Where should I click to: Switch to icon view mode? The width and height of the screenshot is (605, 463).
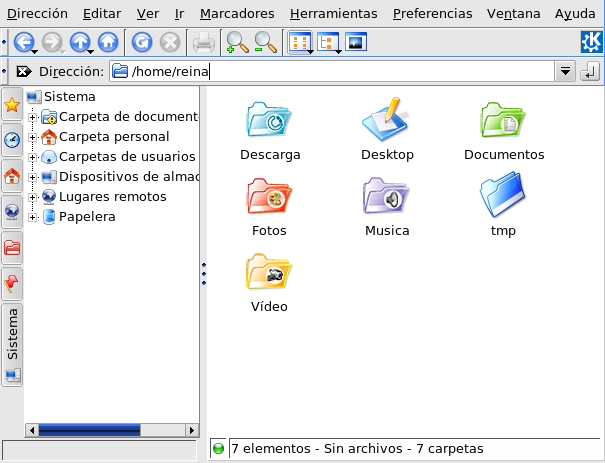click(298, 42)
